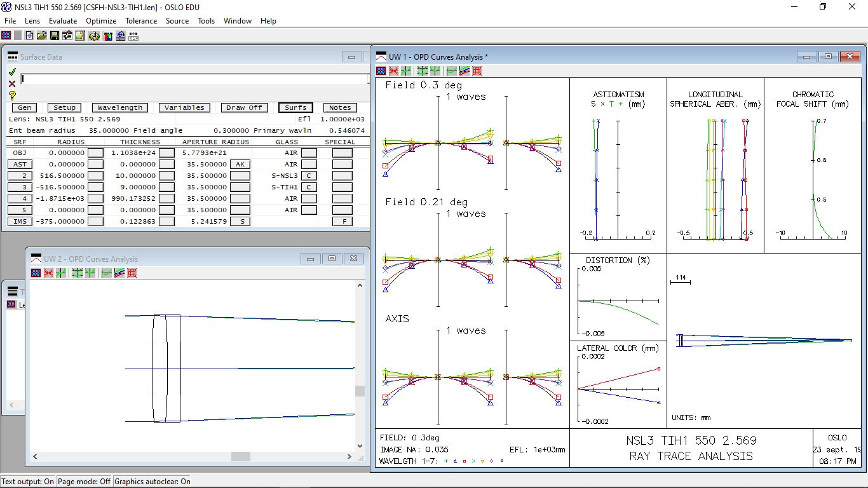868x488 pixels.
Task: Click the Notes button in Surface Data
Action: coord(340,107)
